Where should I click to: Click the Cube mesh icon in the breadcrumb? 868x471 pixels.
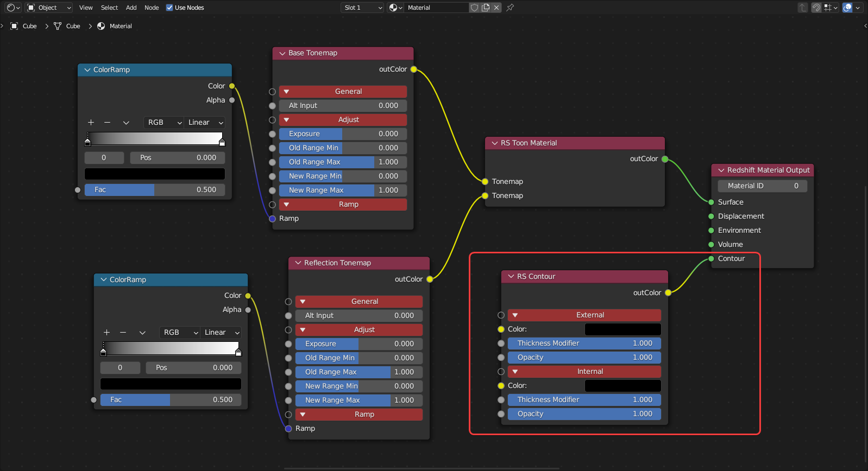[x=58, y=26]
